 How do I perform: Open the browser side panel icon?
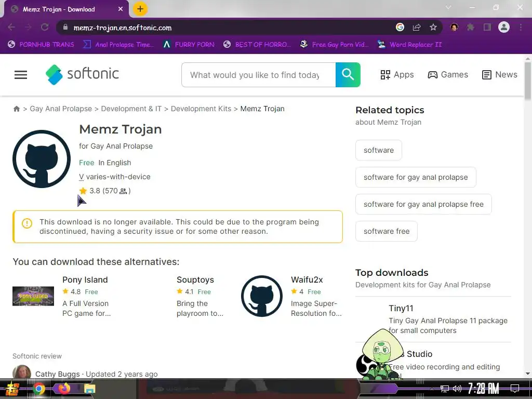(x=487, y=27)
